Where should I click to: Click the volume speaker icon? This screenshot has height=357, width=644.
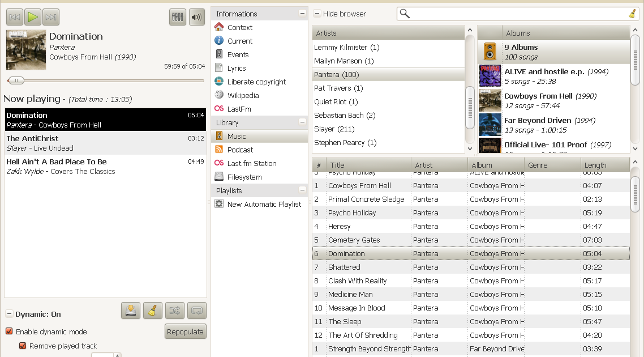(x=197, y=16)
